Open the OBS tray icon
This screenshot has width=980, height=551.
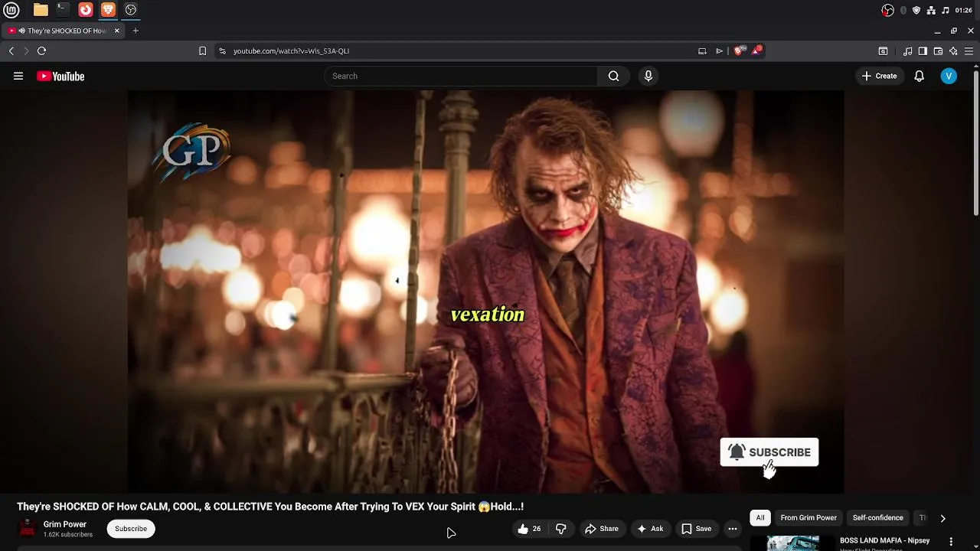[887, 10]
